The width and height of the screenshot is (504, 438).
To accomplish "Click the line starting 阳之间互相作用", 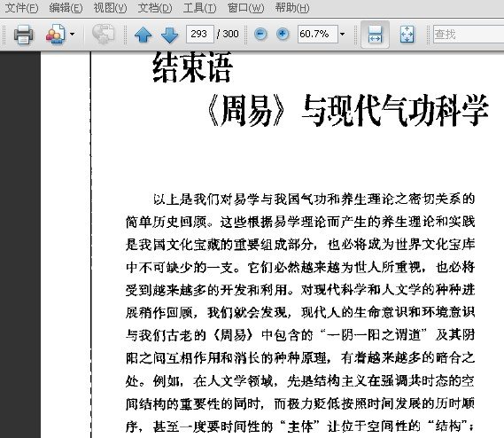I will 300,358.
